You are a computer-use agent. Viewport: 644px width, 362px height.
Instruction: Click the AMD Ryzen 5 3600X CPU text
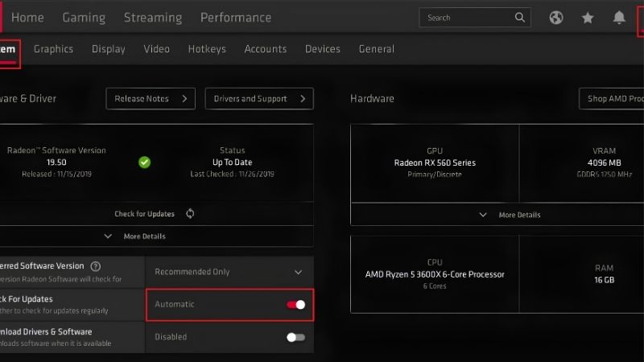pos(435,274)
